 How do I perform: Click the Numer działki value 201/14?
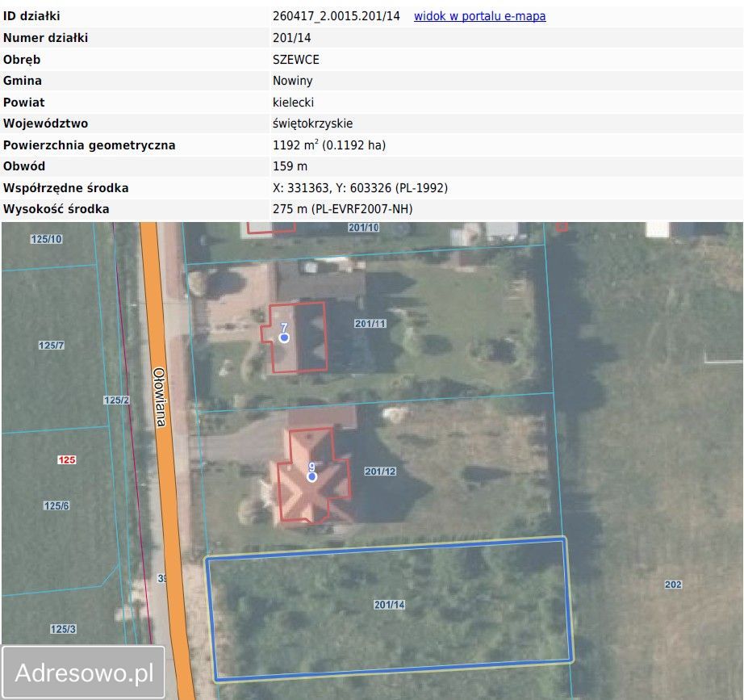point(292,38)
